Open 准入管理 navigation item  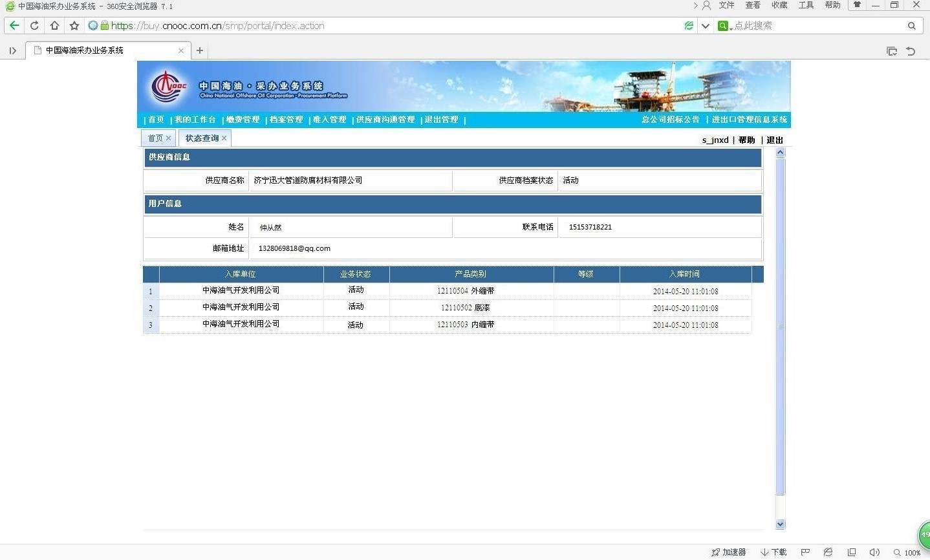(x=329, y=120)
